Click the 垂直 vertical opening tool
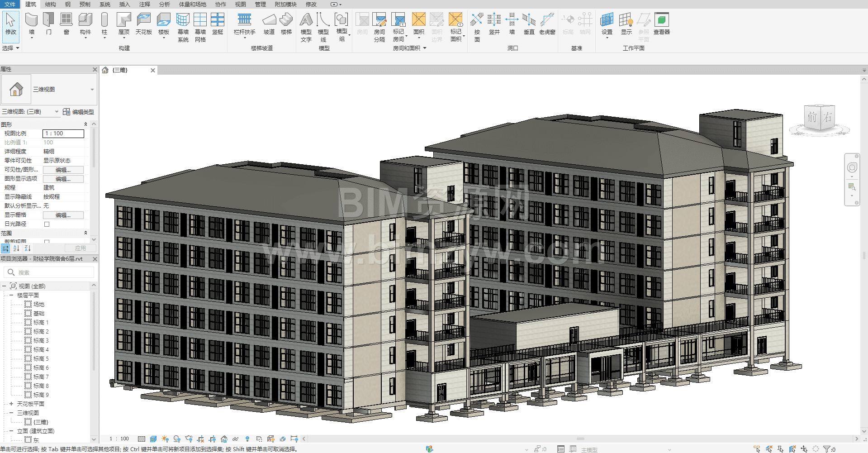 529,24
